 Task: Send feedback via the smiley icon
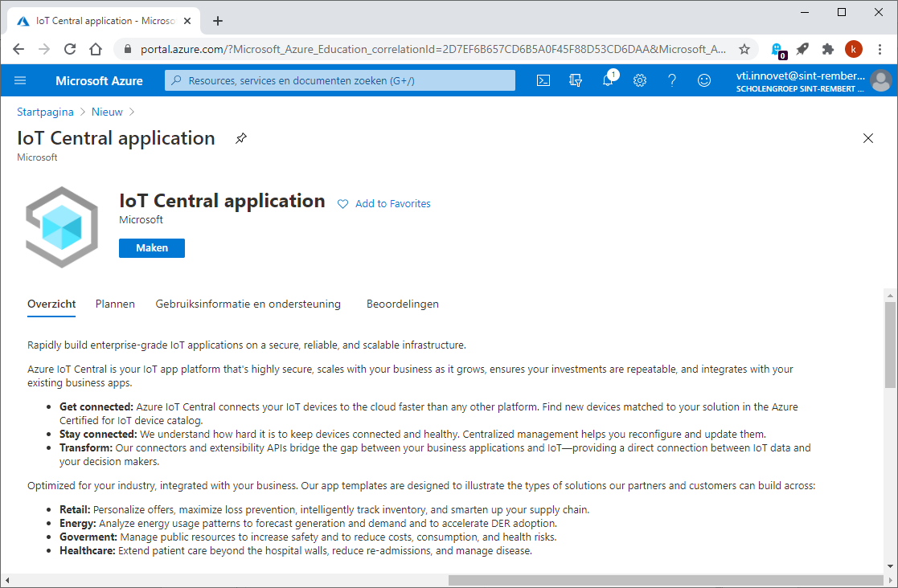[x=704, y=80]
